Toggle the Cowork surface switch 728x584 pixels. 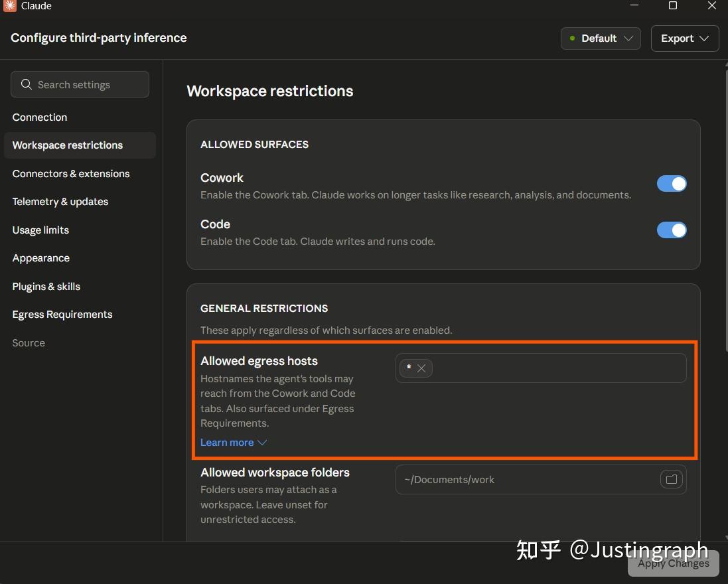point(672,183)
